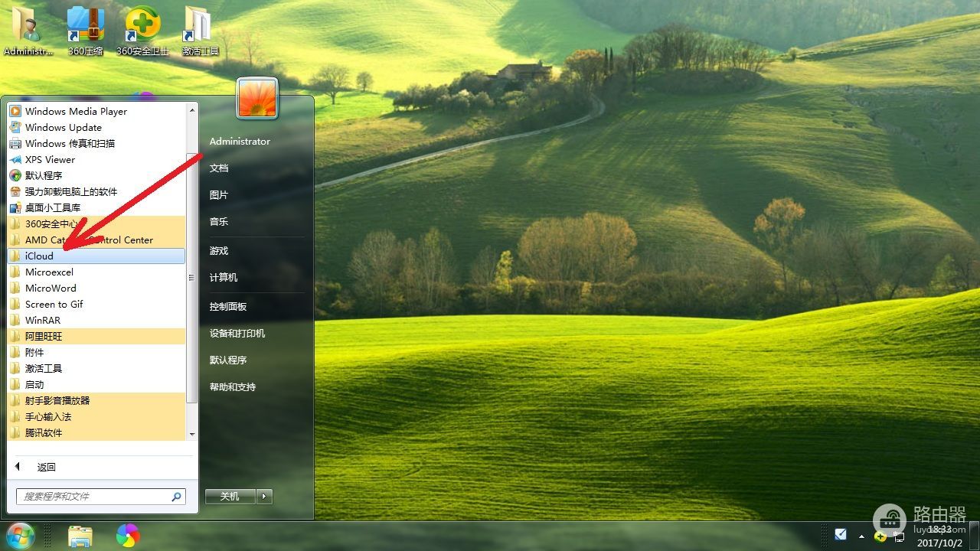Image resolution: width=980 pixels, height=551 pixels.
Task: Click the program list scrollbar thumb
Action: click(x=192, y=278)
